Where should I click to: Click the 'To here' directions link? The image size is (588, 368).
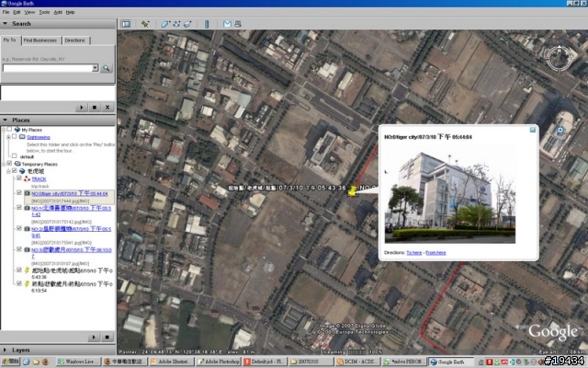[414, 253]
